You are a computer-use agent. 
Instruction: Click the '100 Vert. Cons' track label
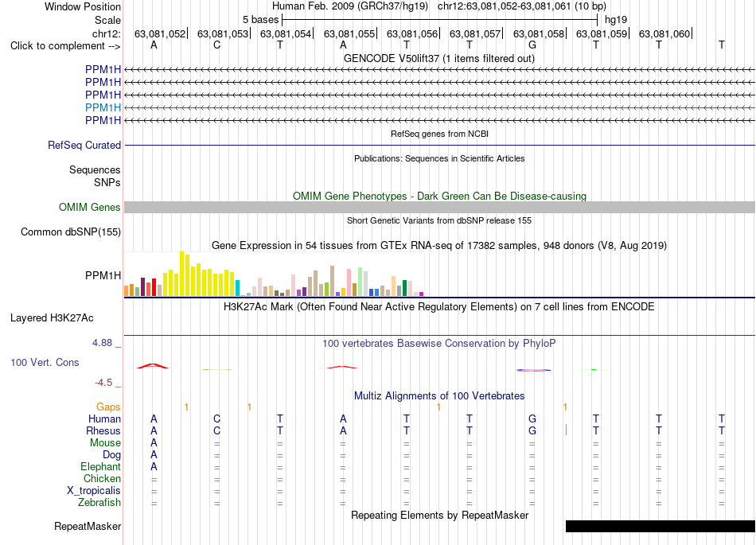(x=45, y=362)
